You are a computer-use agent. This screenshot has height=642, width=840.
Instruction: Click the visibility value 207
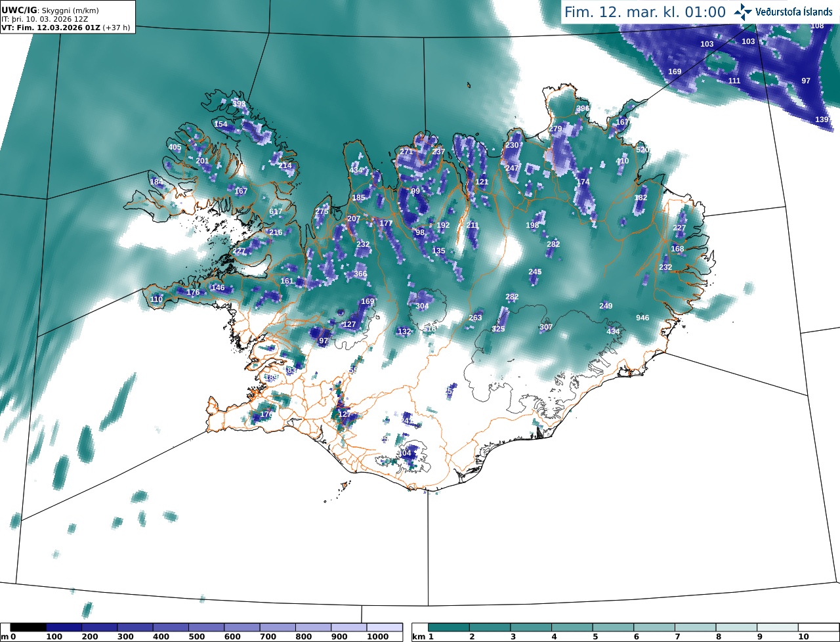tap(353, 219)
